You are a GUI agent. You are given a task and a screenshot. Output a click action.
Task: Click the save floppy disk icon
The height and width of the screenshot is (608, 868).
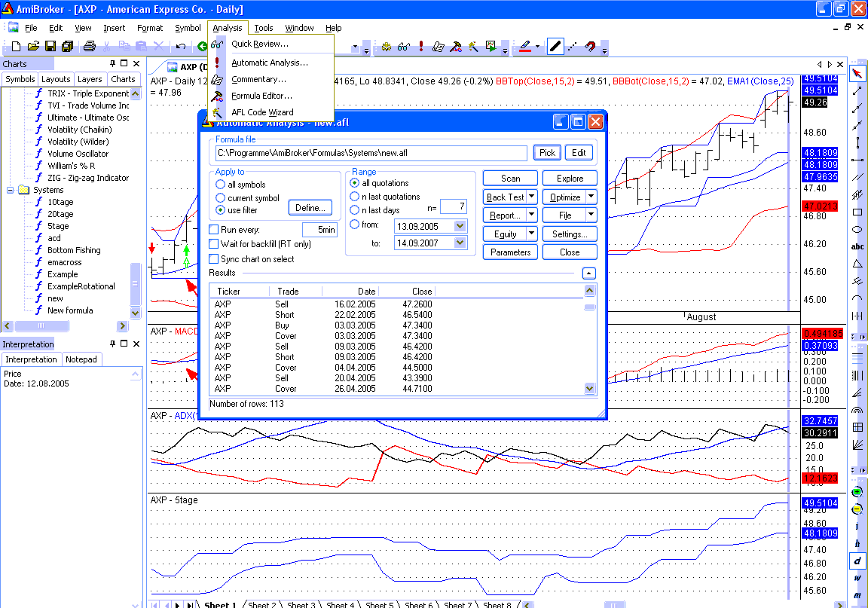coord(50,47)
